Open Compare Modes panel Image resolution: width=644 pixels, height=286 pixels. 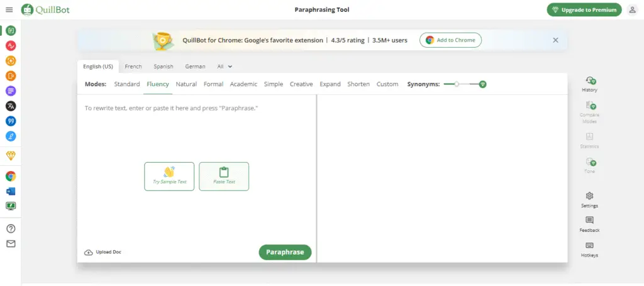point(589,112)
